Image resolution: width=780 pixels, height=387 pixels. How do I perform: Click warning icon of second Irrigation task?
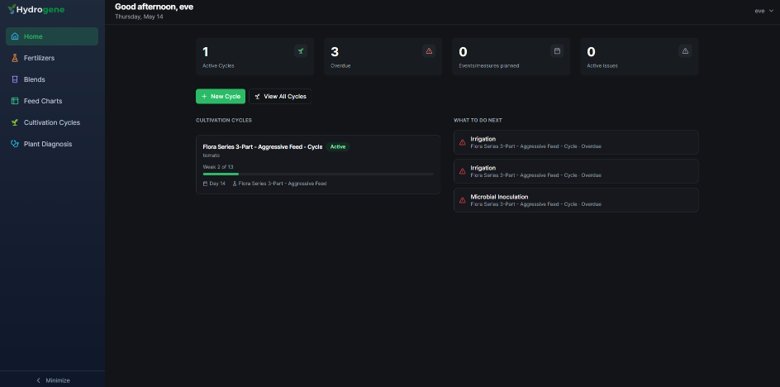click(462, 172)
